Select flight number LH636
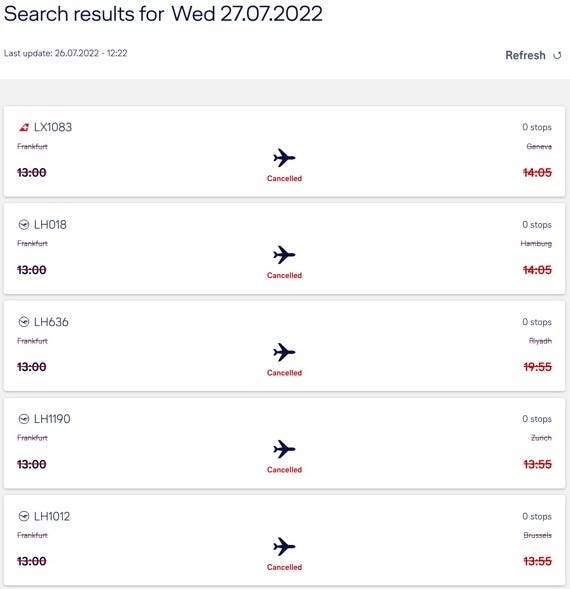This screenshot has width=570, height=589. [x=51, y=322]
